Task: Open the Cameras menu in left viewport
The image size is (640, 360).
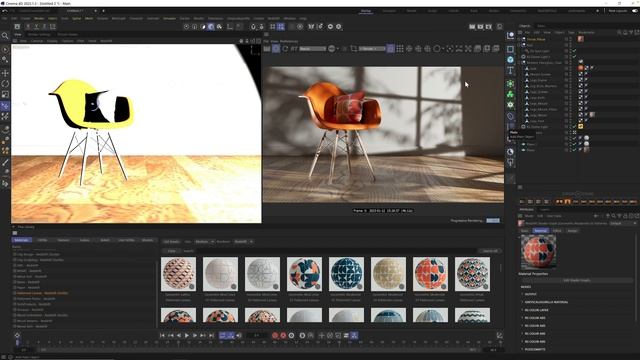Action: 37,41
